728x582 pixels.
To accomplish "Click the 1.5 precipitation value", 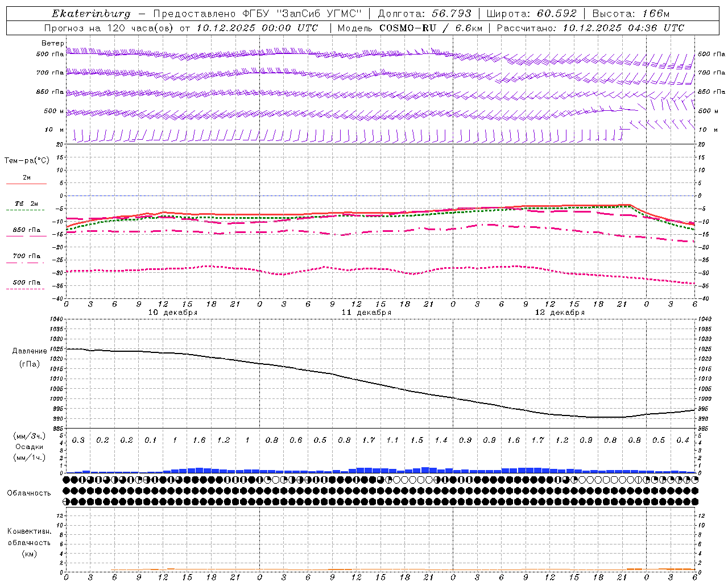I will click(x=417, y=440).
